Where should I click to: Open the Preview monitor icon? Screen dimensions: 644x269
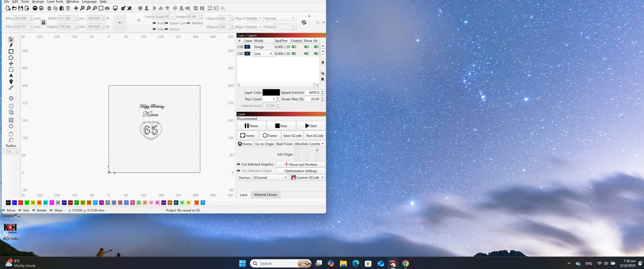[115, 8]
